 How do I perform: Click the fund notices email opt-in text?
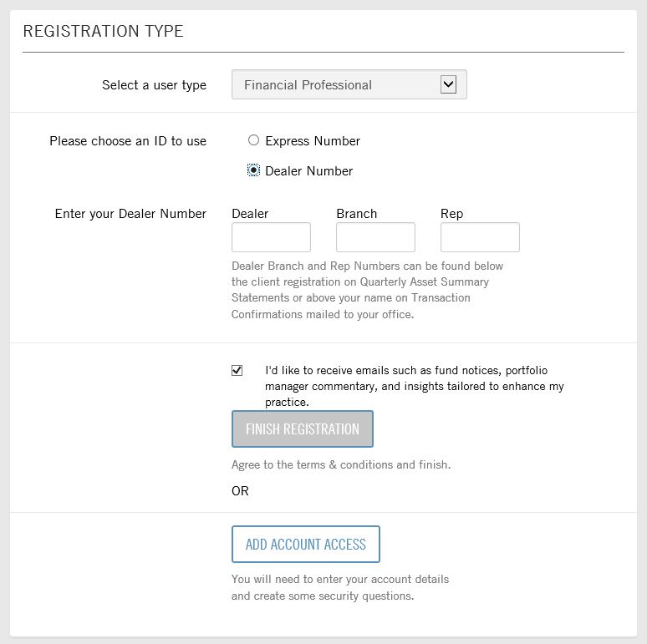tap(415, 386)
